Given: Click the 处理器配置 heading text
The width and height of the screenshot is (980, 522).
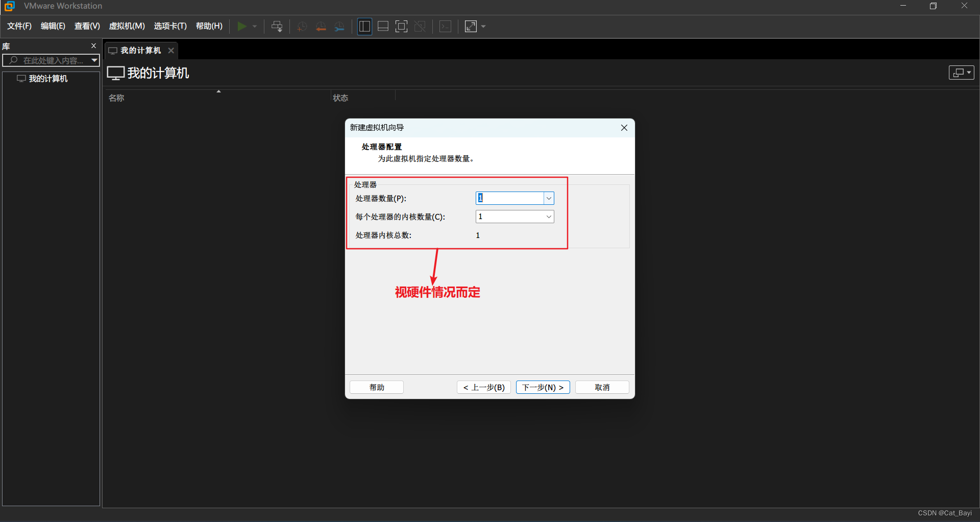Looking at the screenshot, I should tap(382, 147).
